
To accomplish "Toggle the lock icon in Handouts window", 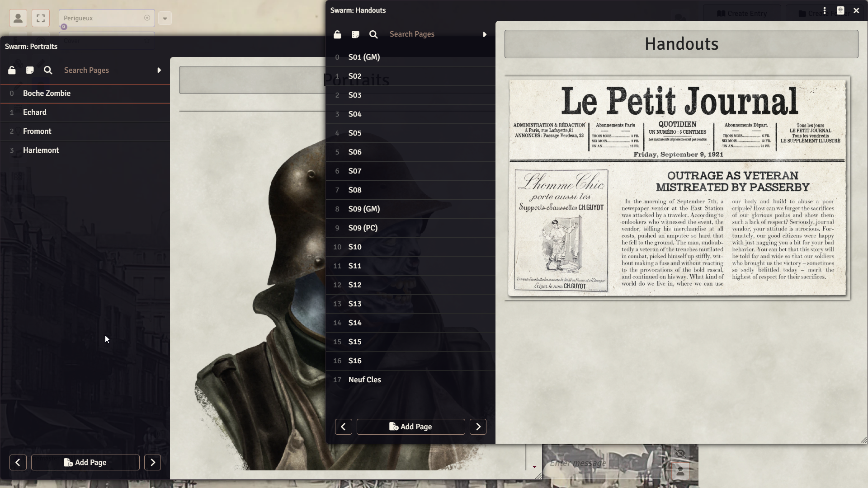I will 337,34.
